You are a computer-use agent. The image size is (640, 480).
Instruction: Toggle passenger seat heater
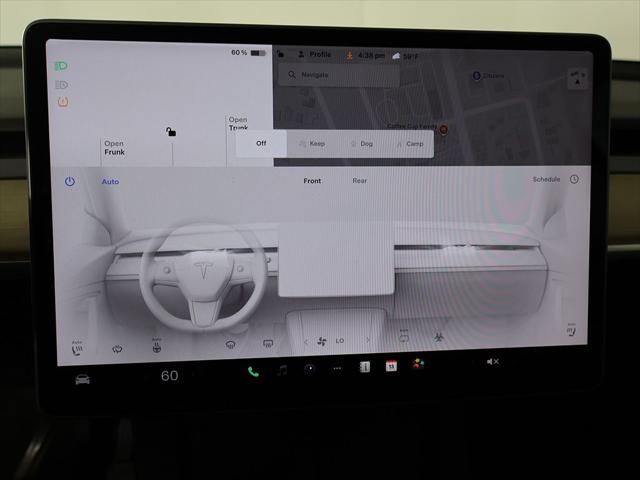pos(571,330)
